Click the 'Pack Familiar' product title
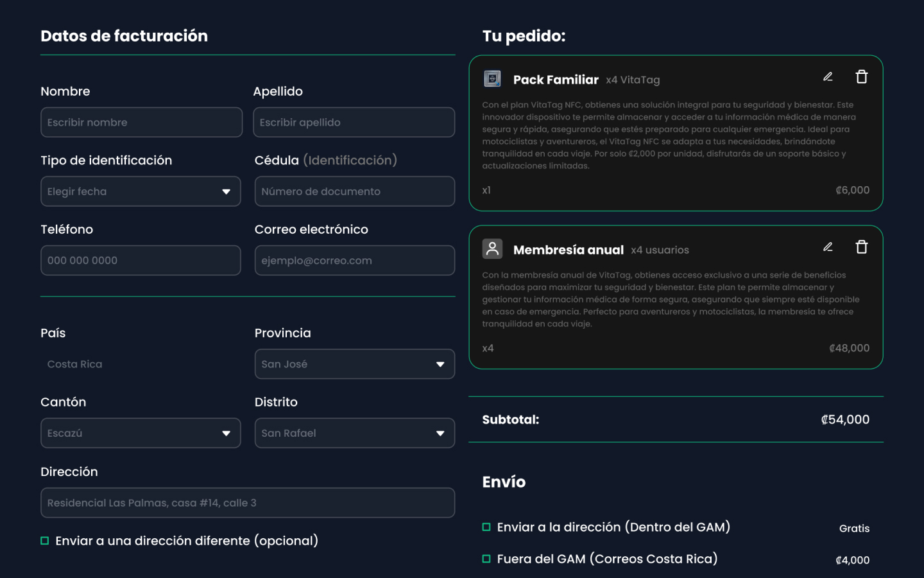This screenshot has width=924, height=578. click(x=556, y=80)
